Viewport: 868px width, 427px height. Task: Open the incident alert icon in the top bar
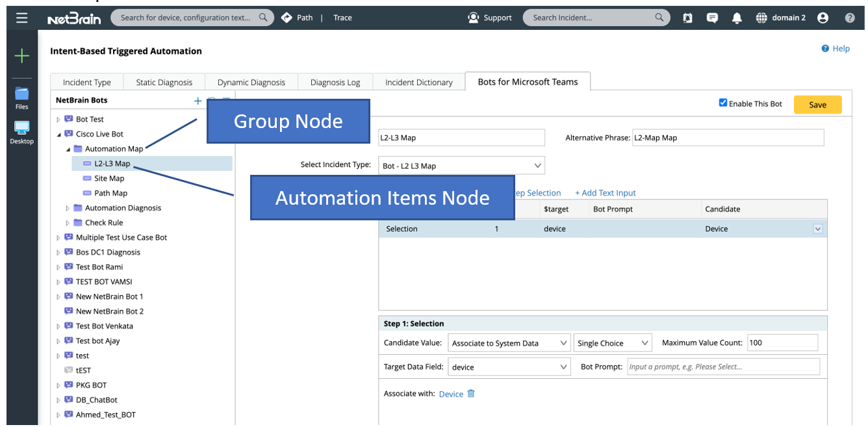(687, 18)
